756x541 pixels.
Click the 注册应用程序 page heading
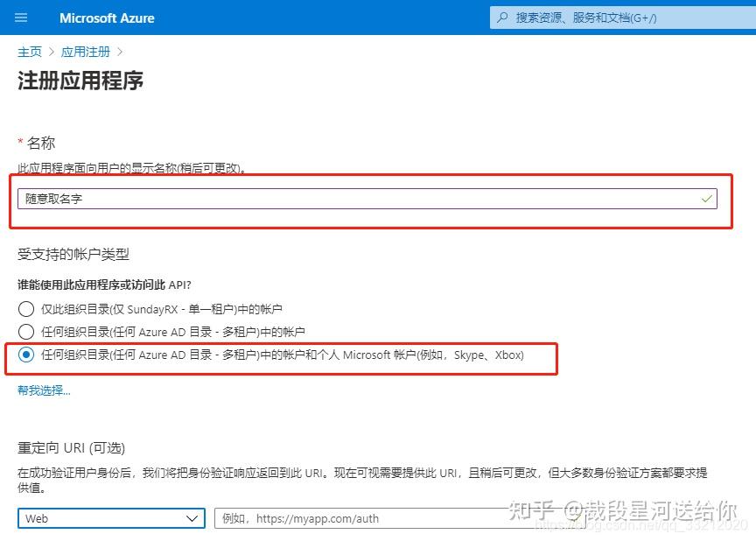point(80,81)
